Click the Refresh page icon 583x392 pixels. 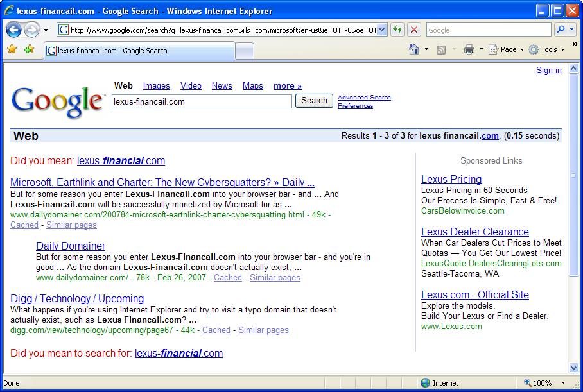click(x=397, y=30)
